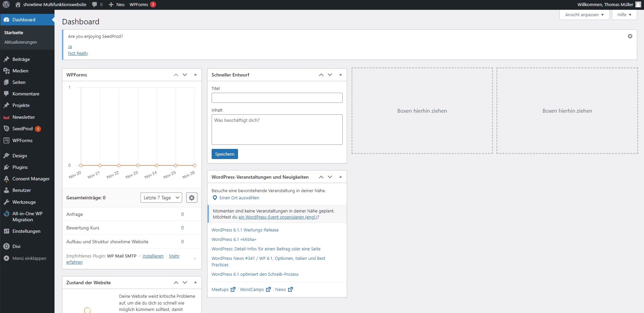Dismiss WP Mail SMTP recommendation x
The height and width of the screenshot is (313, 644).
click(x=195, y=259)
